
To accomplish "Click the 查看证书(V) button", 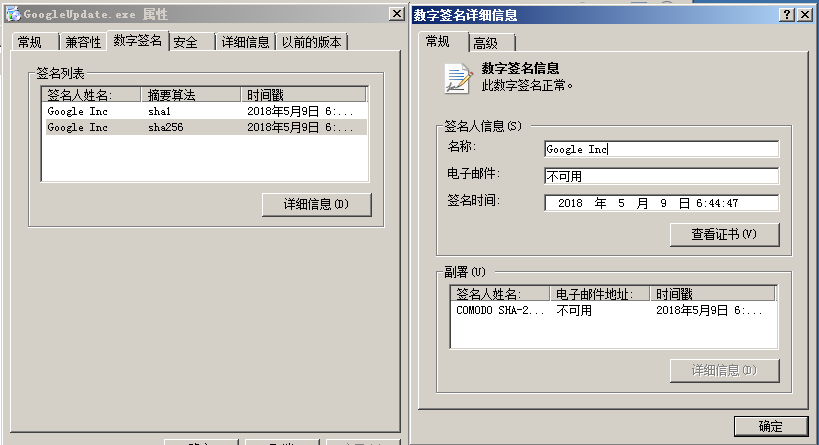I will 724,235.
